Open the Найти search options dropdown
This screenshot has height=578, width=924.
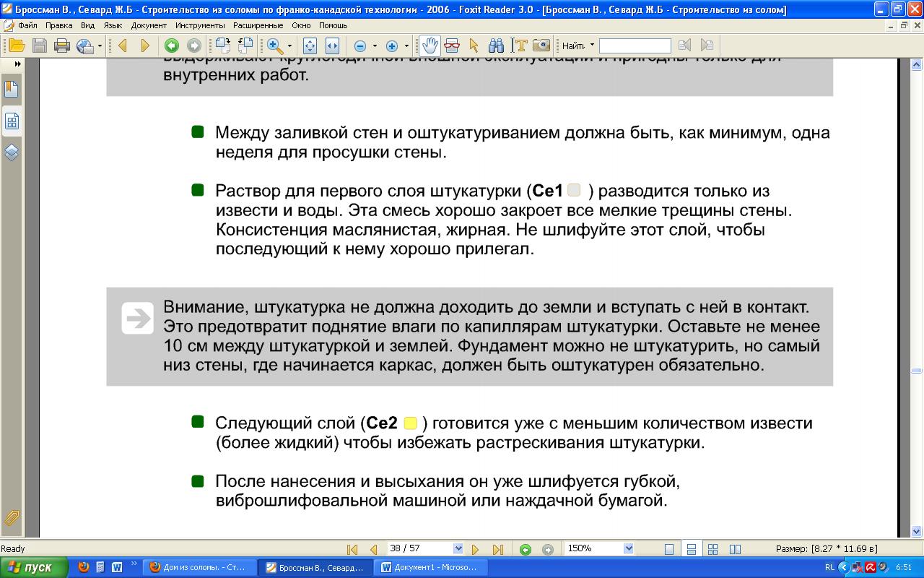coord(592,46)
